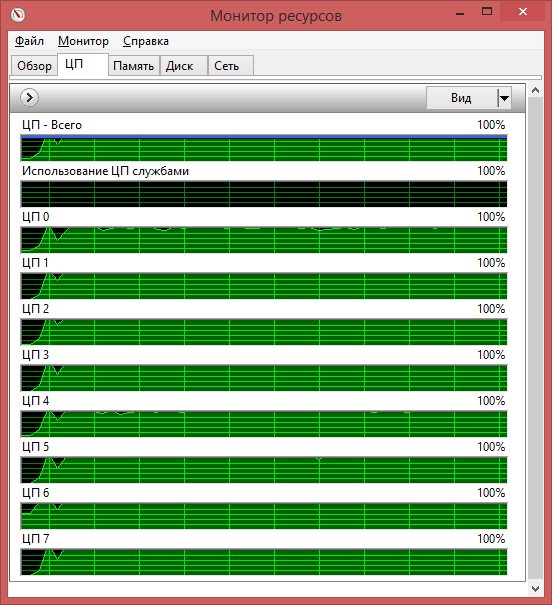The height and width of the screenshot is (605, 552).
Task: Click the ЦП - Всего usage graph
Action: tap(264, 148)
